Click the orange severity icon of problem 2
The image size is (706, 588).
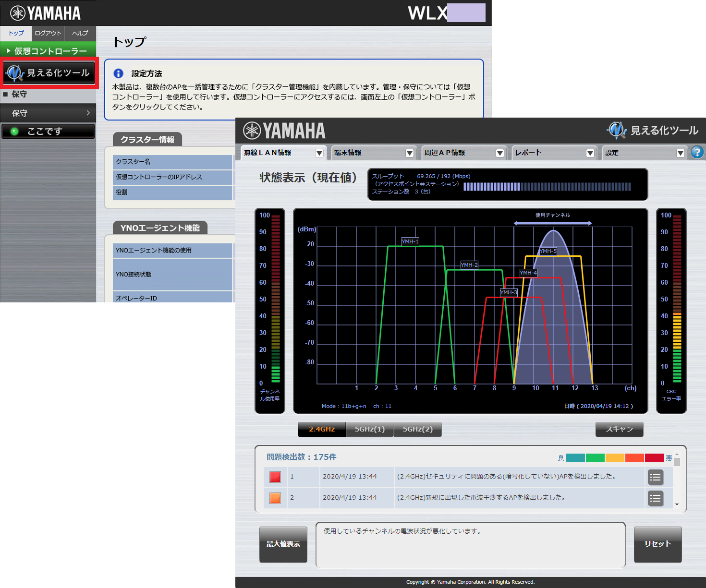(275, 498)
